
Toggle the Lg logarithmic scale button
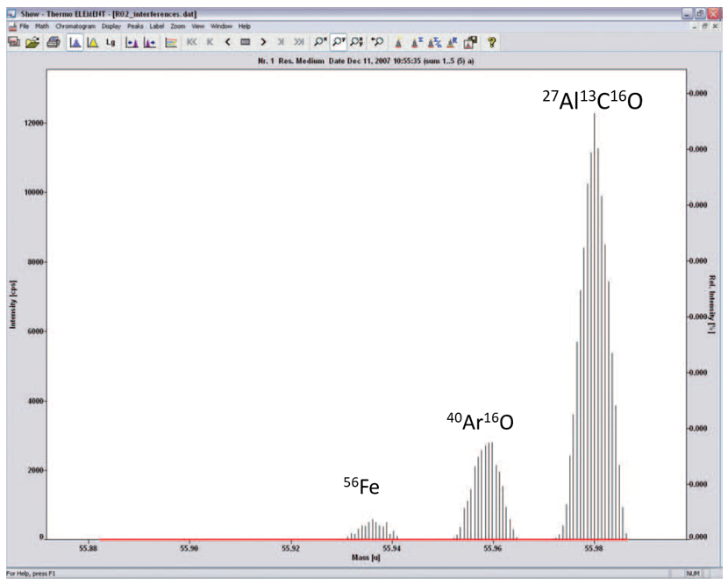point(111,41)
